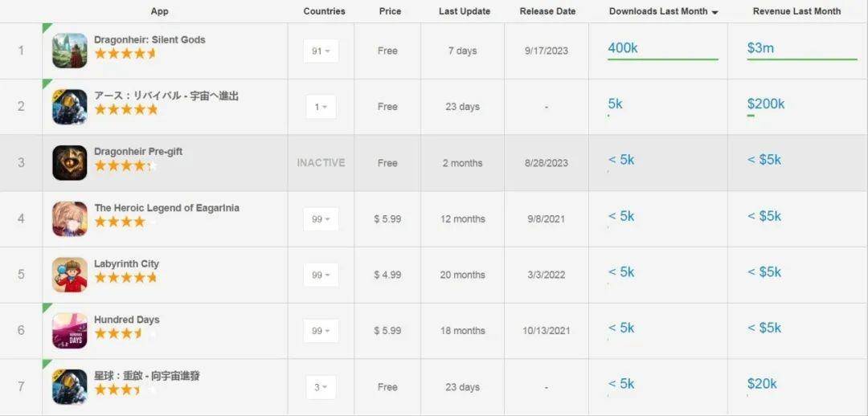Open the Dragonheir: Silent Gods app icon

(70, 51)
